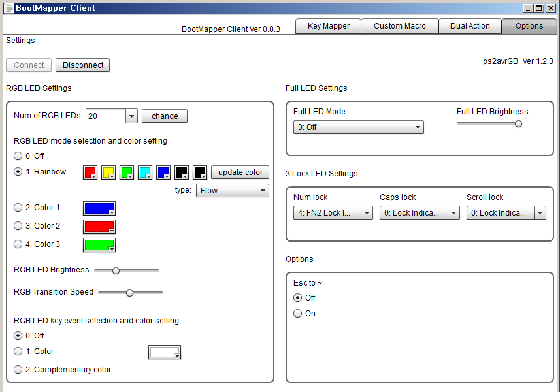This screenshot has width=560, height=392.
Task: Open the rainbow type Flow dropdown
Action: (263, 191)
